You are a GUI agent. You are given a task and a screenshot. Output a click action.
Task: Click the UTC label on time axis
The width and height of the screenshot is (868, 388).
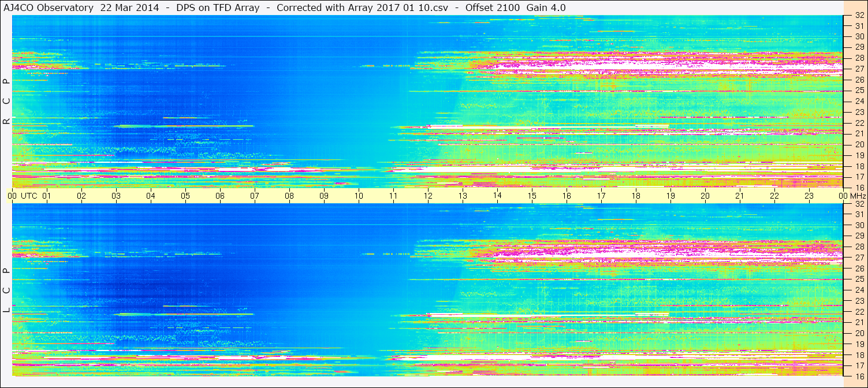tap(29, 196)
